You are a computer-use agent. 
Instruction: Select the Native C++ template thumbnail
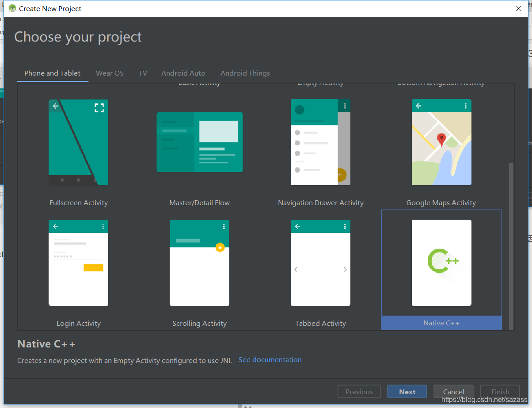(x=441, y=263)
